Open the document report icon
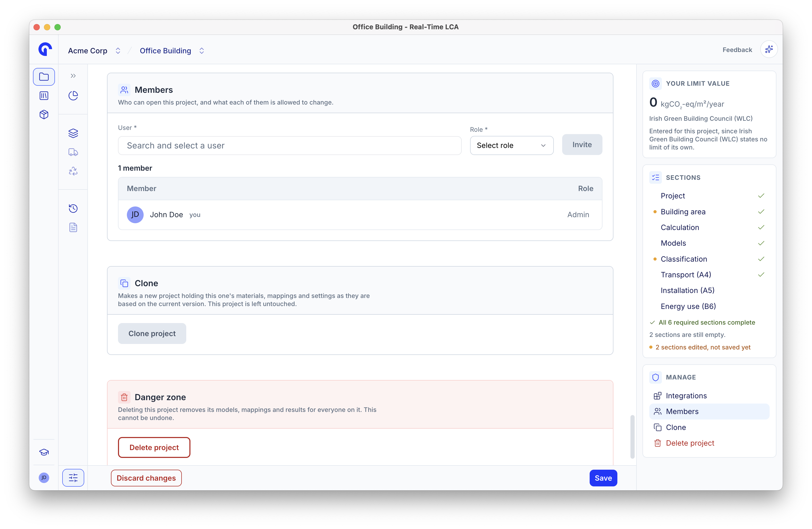The height and width of the screenshot is (529, 812). (73, 227)
